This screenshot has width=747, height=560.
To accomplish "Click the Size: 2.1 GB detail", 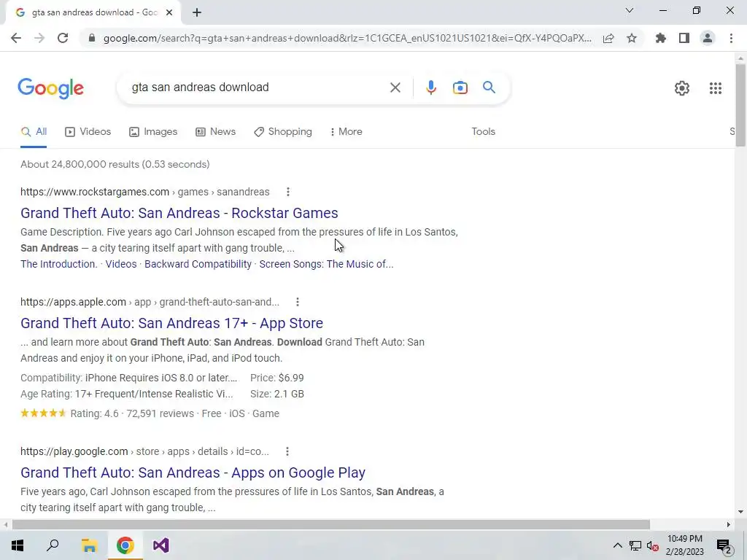I will pyautogui.click(x=276, y=394).
